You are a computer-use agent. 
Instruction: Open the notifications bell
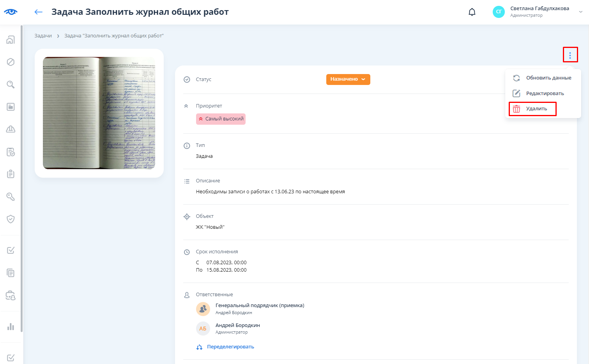pos(472,12)
